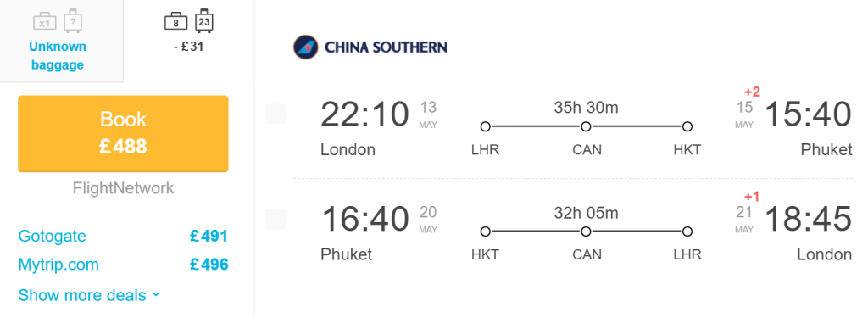Click the CAN stopover dot on return flight
The image size is (868, 318).
(587, 232)
